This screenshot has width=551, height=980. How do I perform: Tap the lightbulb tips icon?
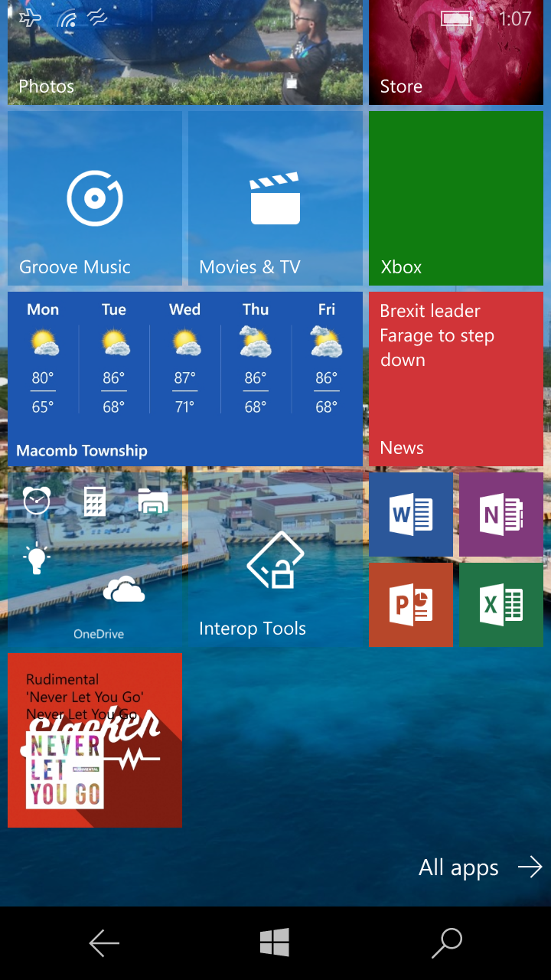click(x=36, y=559)
